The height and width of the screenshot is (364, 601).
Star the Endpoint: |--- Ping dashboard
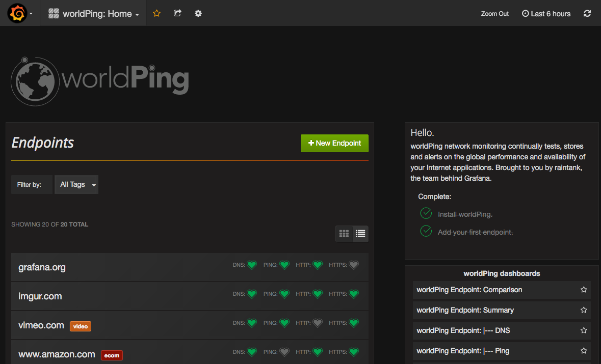click(x=583, y=351)
